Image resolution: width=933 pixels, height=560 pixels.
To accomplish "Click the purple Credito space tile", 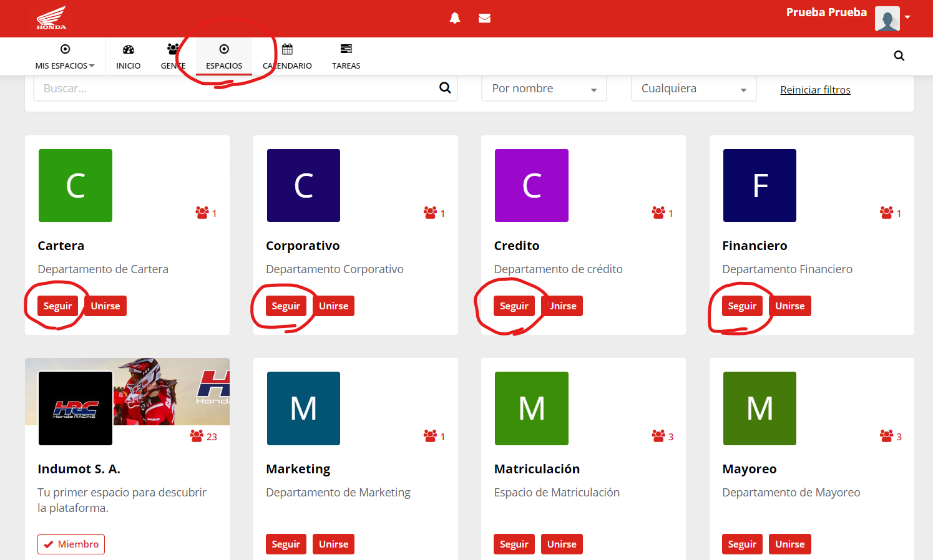I will click(x=531, y=185).
